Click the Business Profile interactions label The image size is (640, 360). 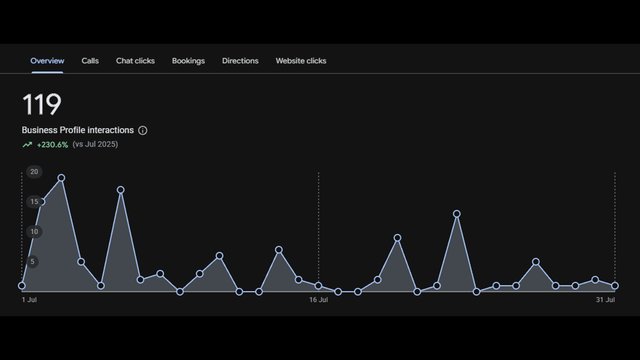(78, 130)
